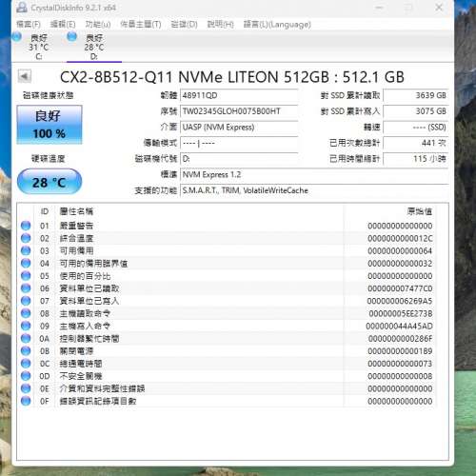Image resolution: width=476 pixels, height=476 pixels.
Task: Open the 語言(L)(Language) menu
Action: (x=277, y=24)
